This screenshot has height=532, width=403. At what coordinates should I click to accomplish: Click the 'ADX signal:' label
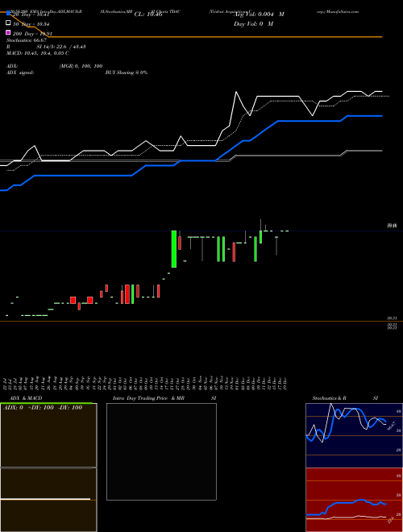(x=20, y=73)
